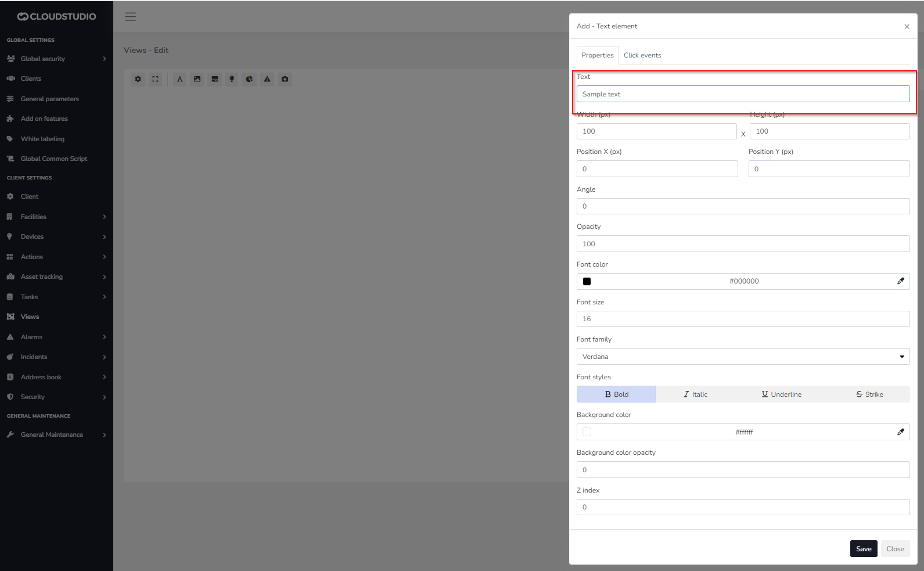Expand Global security in sidebar
This screenshot has height=571, width=924.
coord(56,59)
